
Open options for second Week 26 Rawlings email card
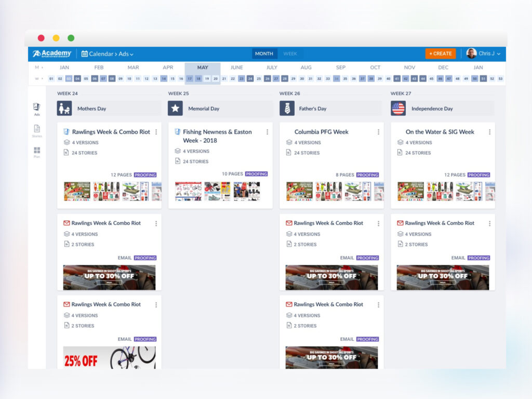[x=378, y=305]
